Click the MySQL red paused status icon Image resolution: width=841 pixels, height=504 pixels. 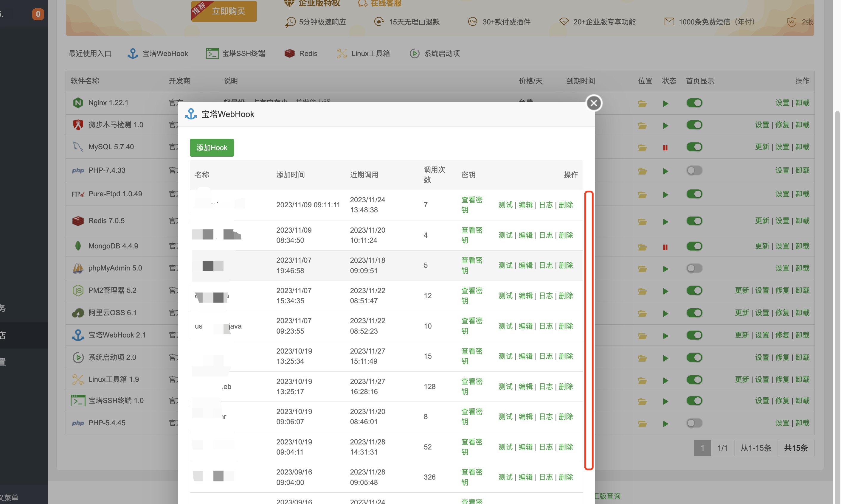point(665,147)
